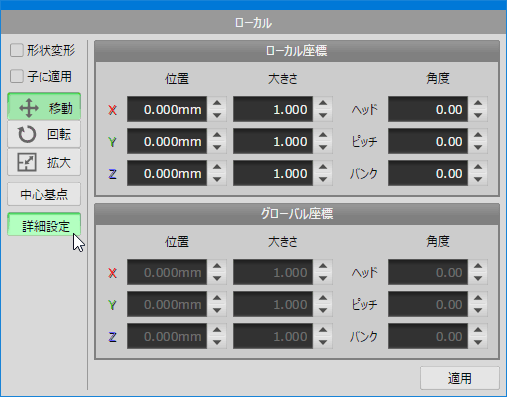The width and height of the screenshot is (507, 397).
Task: Click the 適用 apply button
Action: 460,378
